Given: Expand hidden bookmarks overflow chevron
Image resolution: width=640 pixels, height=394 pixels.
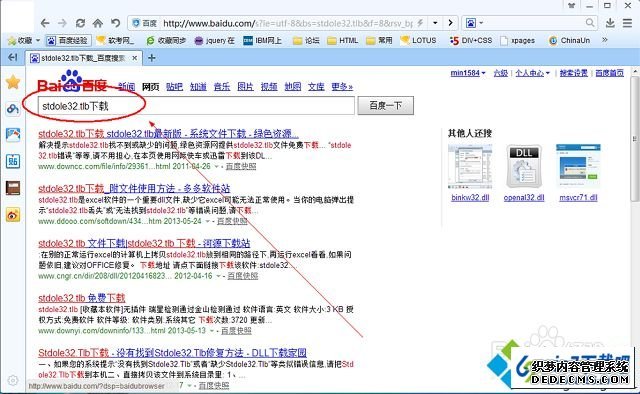Looking at the screenshot, I should pyautogui.click(x=604, y=40).
